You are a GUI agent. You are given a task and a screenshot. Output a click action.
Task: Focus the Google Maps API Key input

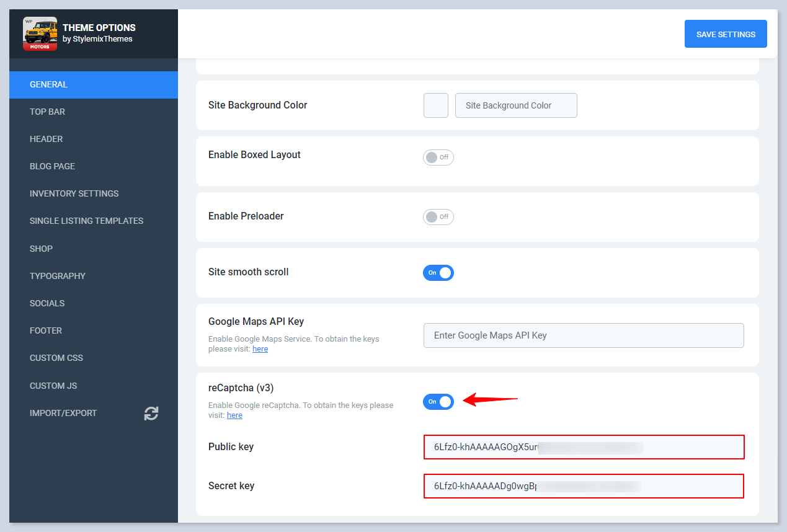[583, 335]
